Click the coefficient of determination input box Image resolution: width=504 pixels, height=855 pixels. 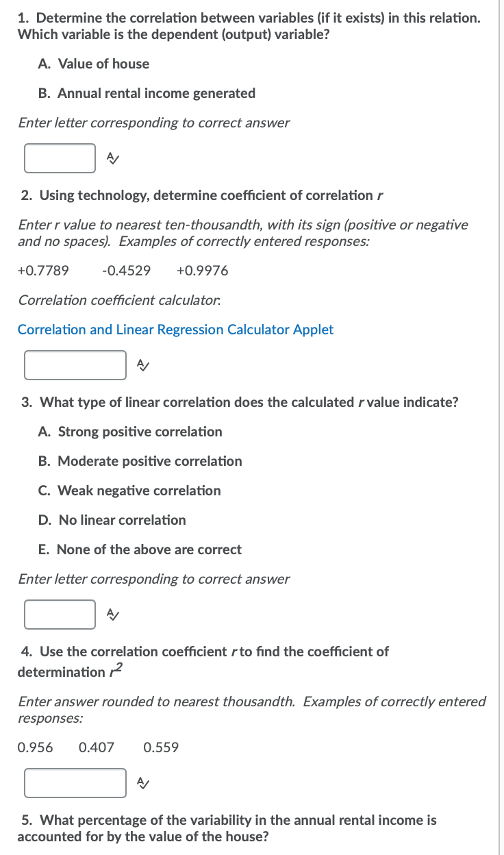coord(75,783)
